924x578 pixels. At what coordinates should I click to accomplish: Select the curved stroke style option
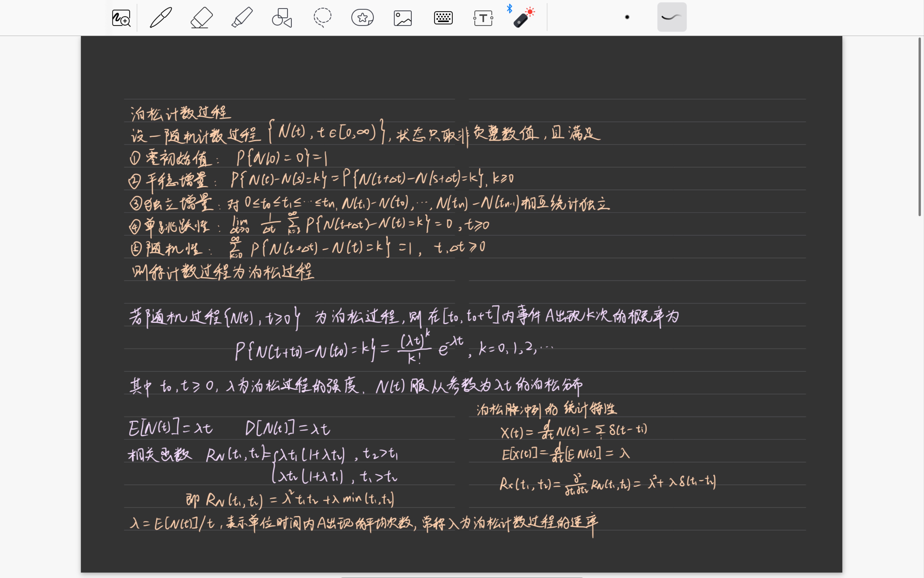click(x=672, y=17)
